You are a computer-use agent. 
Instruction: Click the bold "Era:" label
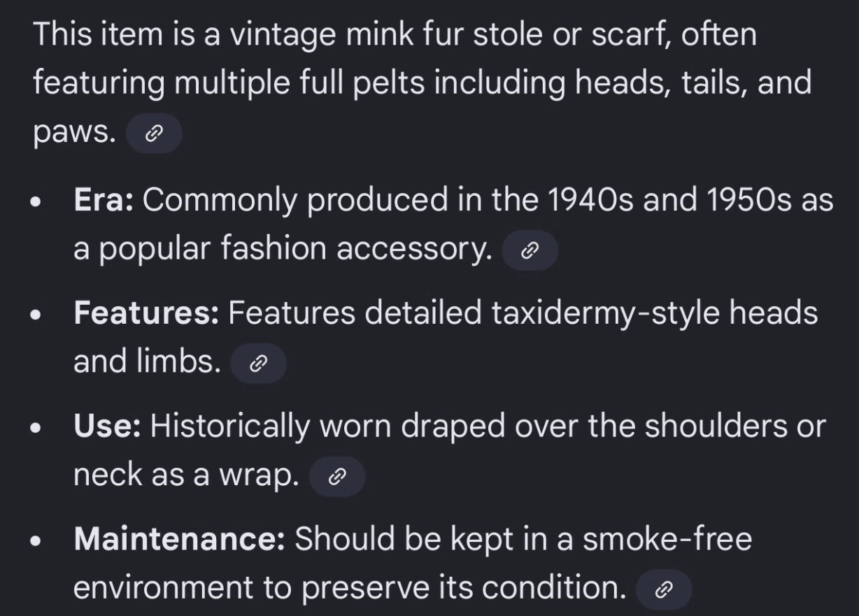[104, 201]
